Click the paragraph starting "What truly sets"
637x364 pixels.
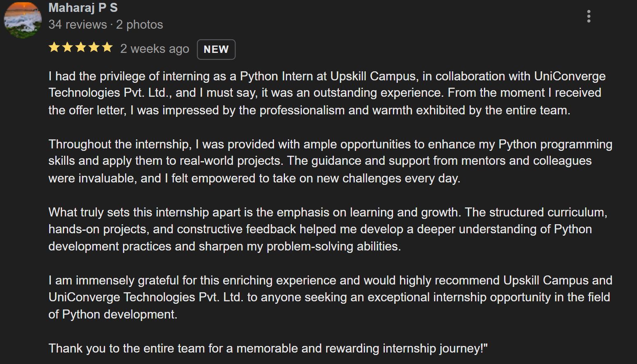(x=320, y=229)
